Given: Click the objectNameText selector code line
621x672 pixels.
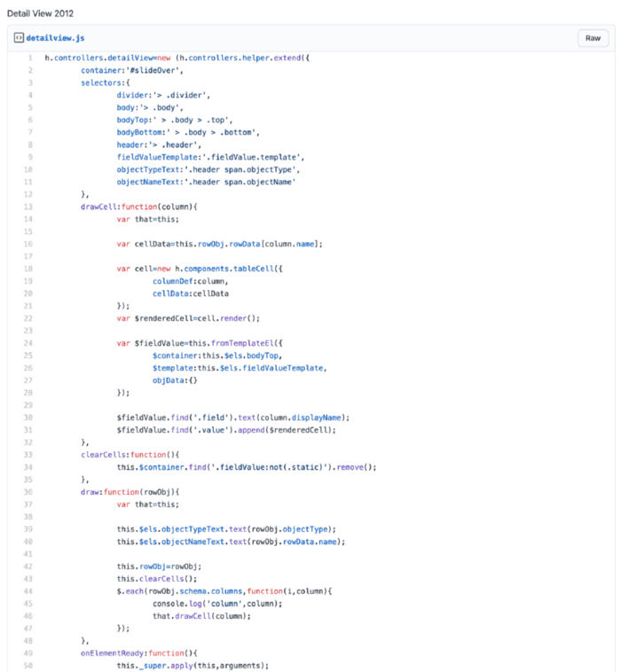Looking at the screenshot, I should point(207,182).
